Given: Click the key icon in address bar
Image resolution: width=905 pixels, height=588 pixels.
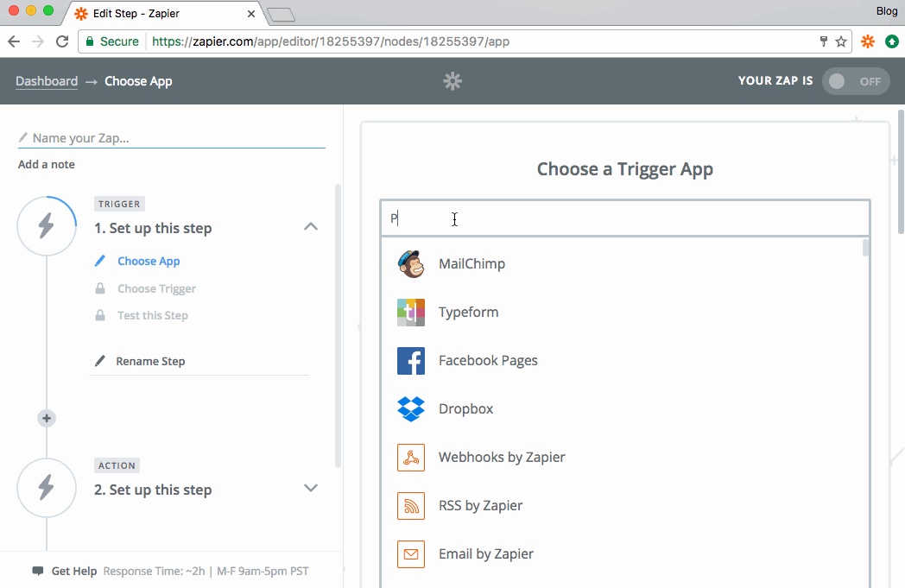Looking at the screenshot, I should pos(824,41).
